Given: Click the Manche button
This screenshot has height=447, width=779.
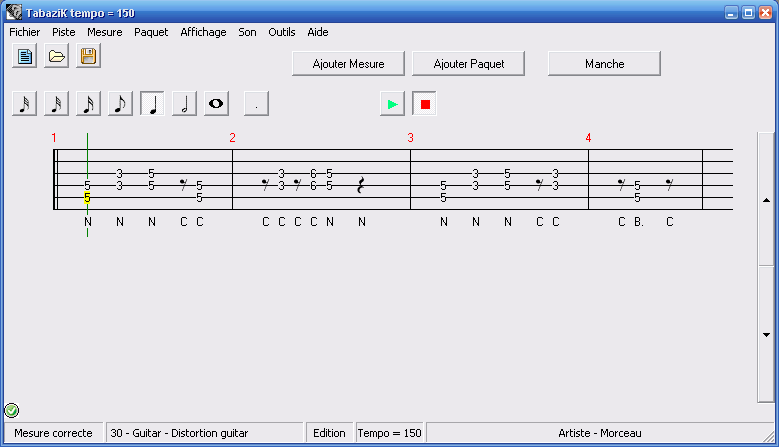Looking at the screenshot, I should pos(604,64).
